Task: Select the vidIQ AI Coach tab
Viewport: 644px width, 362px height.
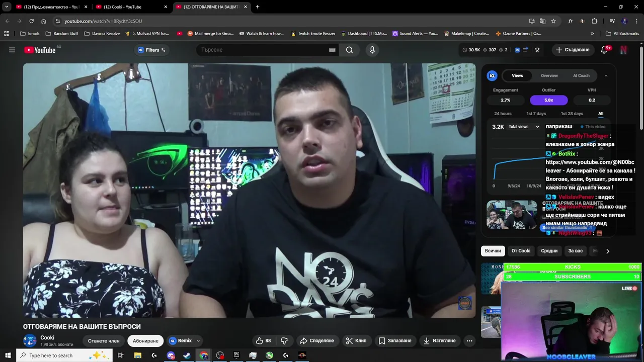Action: click(581, 75)
